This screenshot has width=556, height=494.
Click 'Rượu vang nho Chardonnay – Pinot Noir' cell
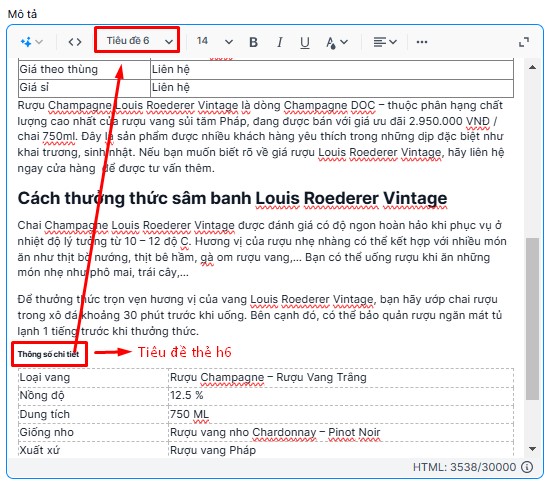tap(341, 432)
